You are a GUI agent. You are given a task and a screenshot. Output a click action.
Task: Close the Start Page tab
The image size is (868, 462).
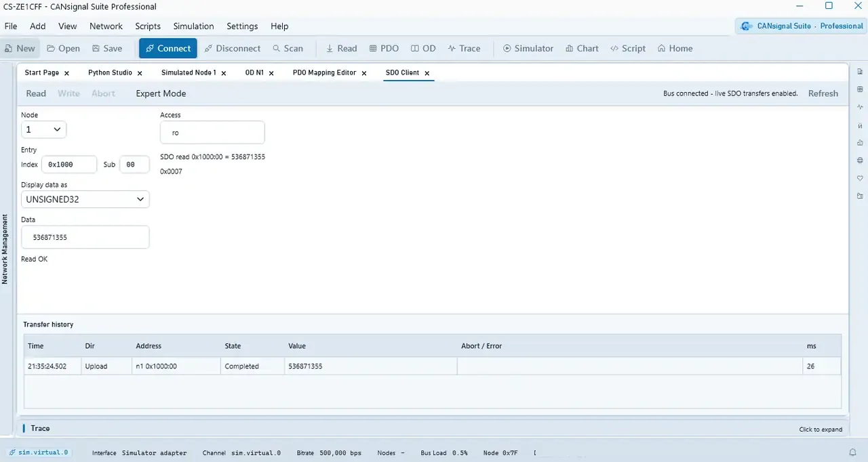coord(66,73)
